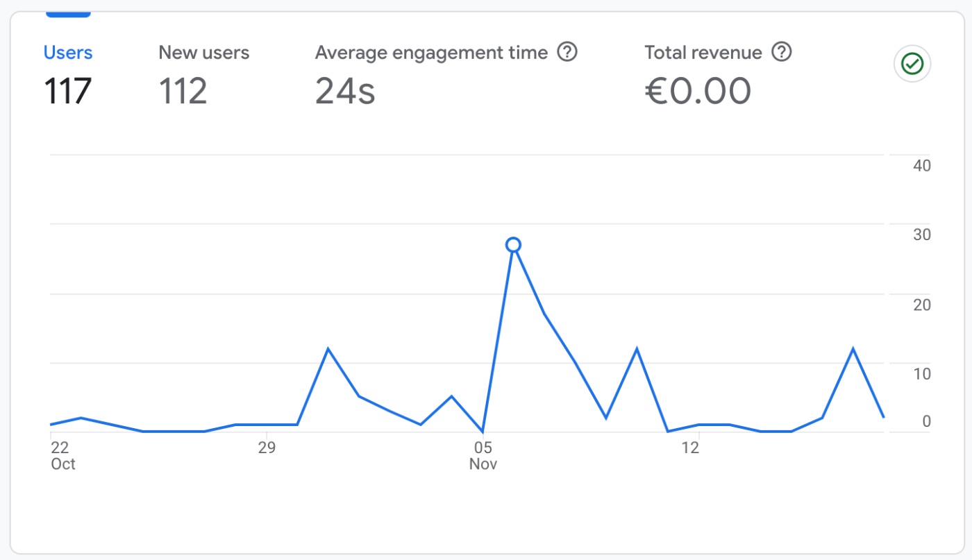The height and width of the screenshot is (560, 972).
Task: Expand the engagement time definition popup
Action: [567, 52]
